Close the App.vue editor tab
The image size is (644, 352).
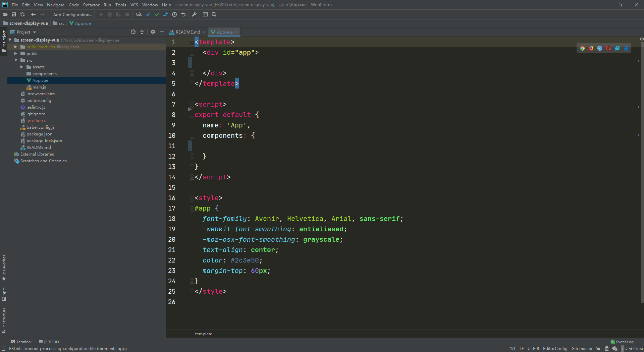tap(236, 32)
